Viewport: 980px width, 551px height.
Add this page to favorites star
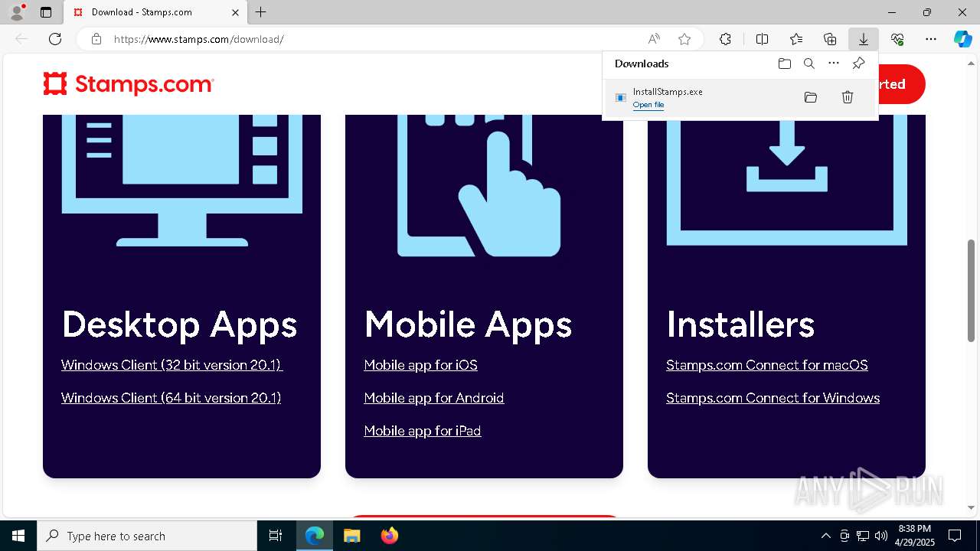pos(684,39)
